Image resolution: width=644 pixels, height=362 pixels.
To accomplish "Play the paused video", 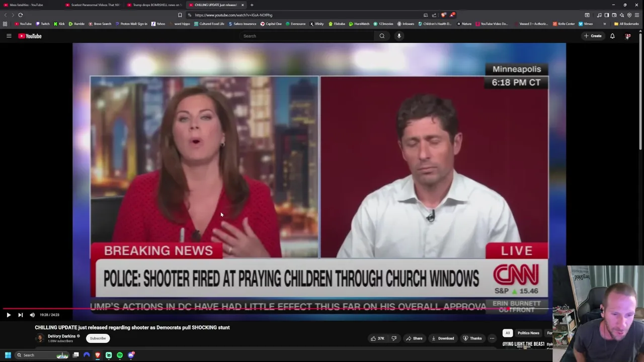I will point(9,315).
